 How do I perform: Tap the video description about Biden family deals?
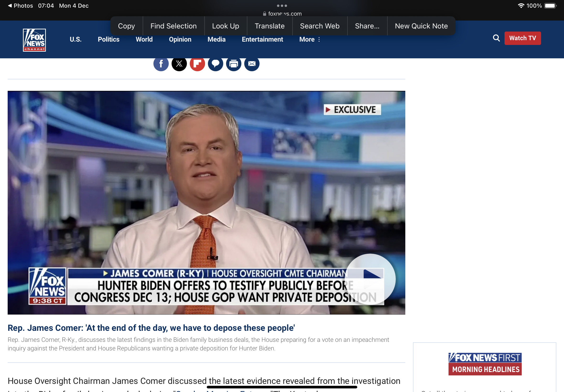pyautogui.click(x=198, y=344)
